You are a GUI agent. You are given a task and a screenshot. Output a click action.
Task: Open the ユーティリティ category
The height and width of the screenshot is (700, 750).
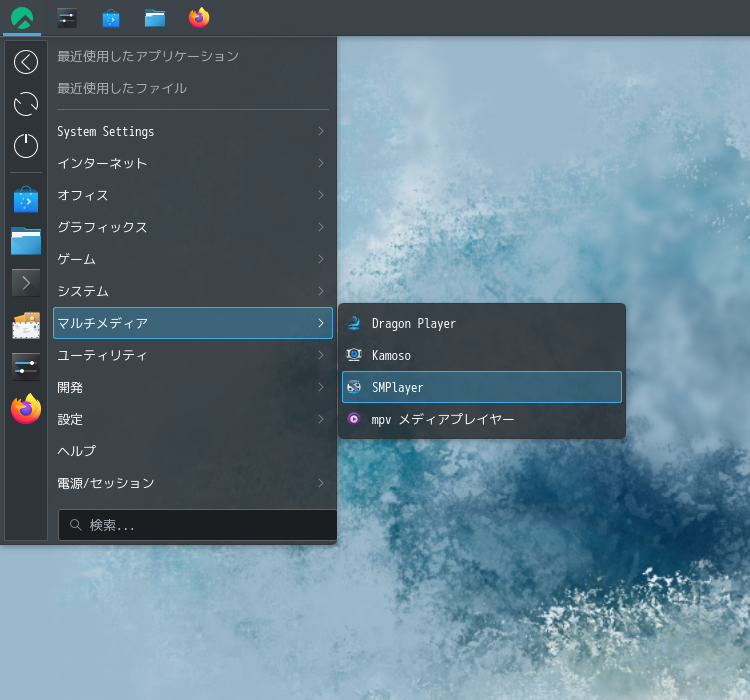pyautogui.click(x=192, y=355)
